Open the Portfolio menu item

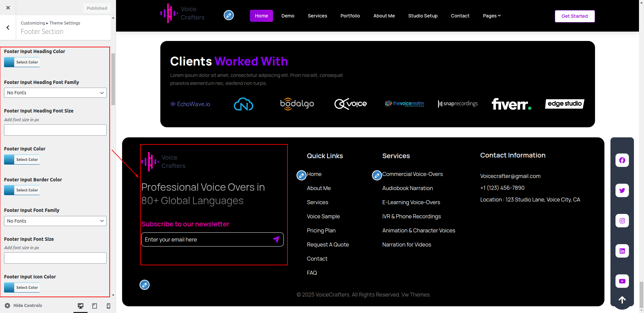click(350, 16)
